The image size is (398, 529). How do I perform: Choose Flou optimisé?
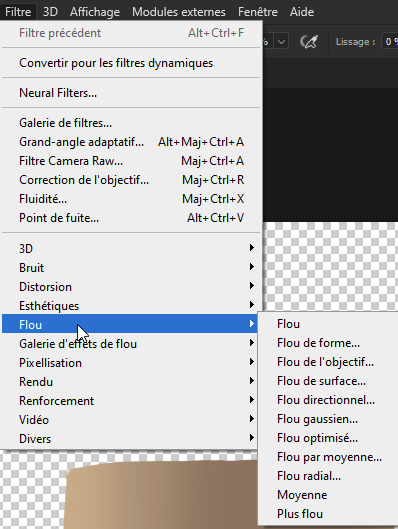[329, 438]
